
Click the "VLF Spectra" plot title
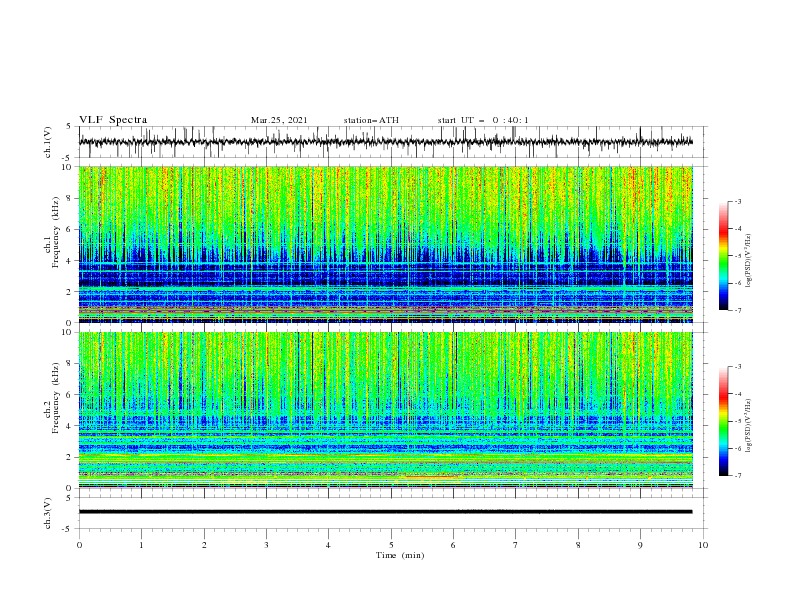coord(113,120)
